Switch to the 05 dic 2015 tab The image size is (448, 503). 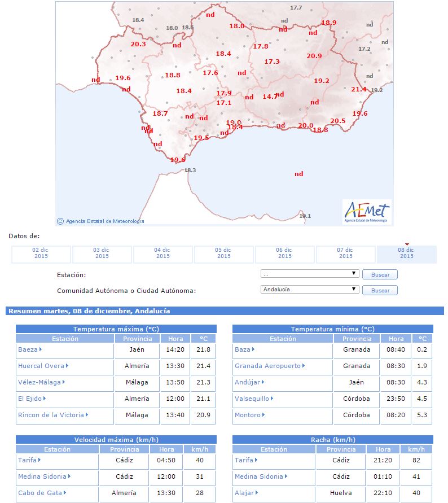[x=224, y=253]
